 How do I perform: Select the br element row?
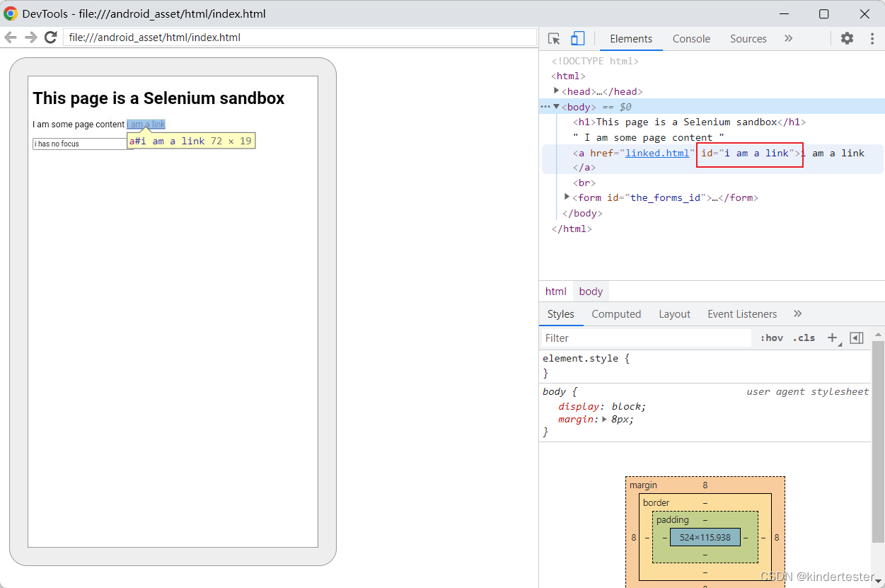[584, 183]
